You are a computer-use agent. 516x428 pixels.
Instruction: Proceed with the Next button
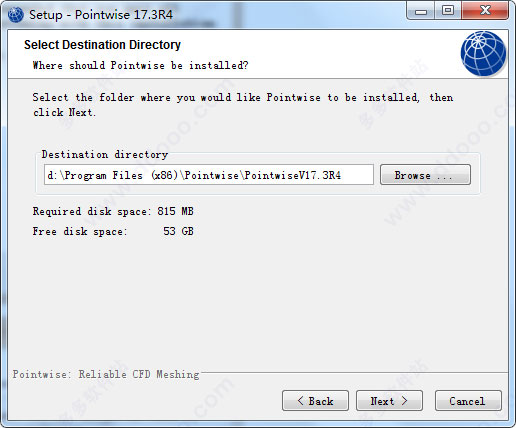click(389, 401)
